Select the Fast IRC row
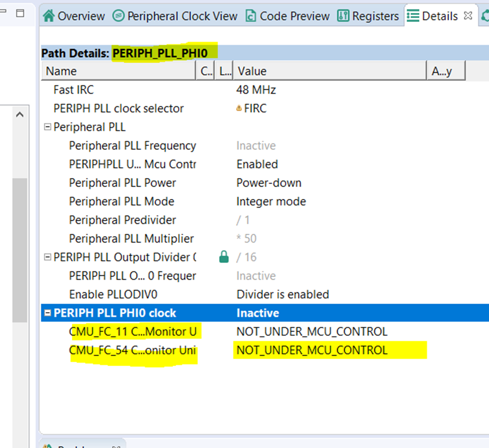Image resolution: width=489 pixels, height=448 pixels. [x=73, y=90]
